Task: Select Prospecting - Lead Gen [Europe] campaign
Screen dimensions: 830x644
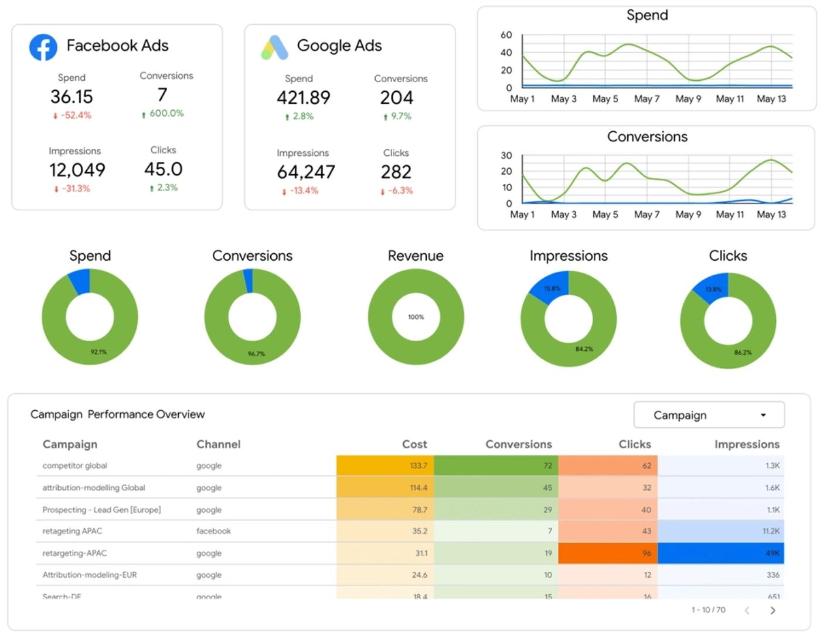Action: (101, 510)
